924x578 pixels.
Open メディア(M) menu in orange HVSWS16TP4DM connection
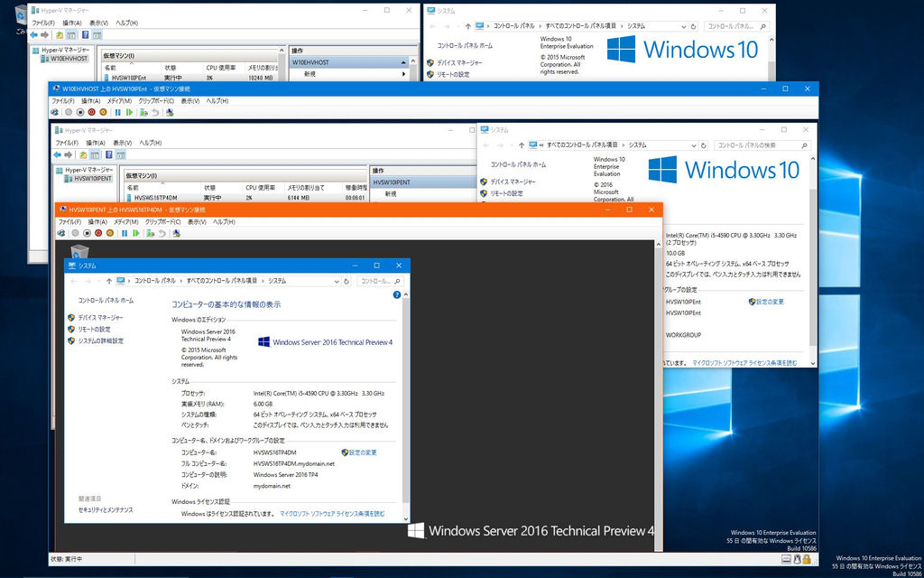[x=126, y=222]
